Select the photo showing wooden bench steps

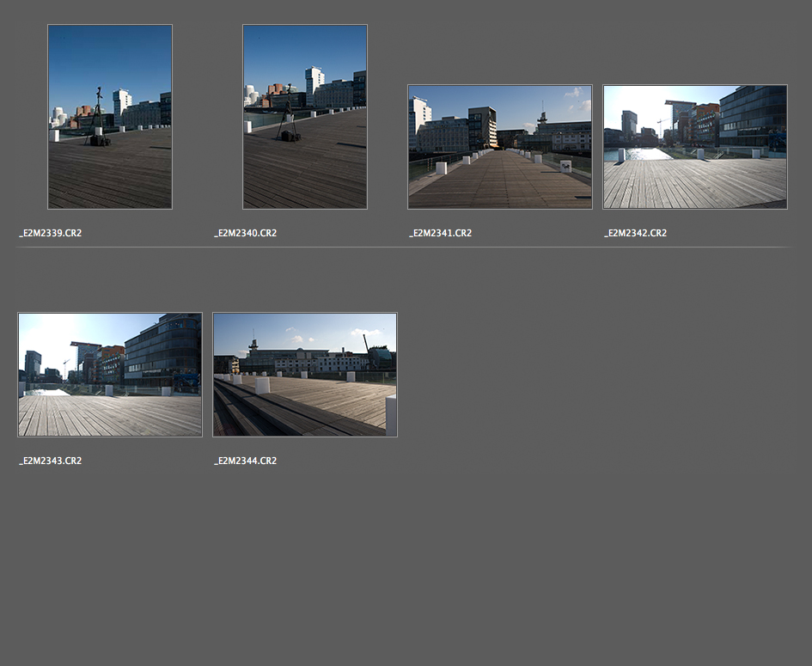click(305, 375)
